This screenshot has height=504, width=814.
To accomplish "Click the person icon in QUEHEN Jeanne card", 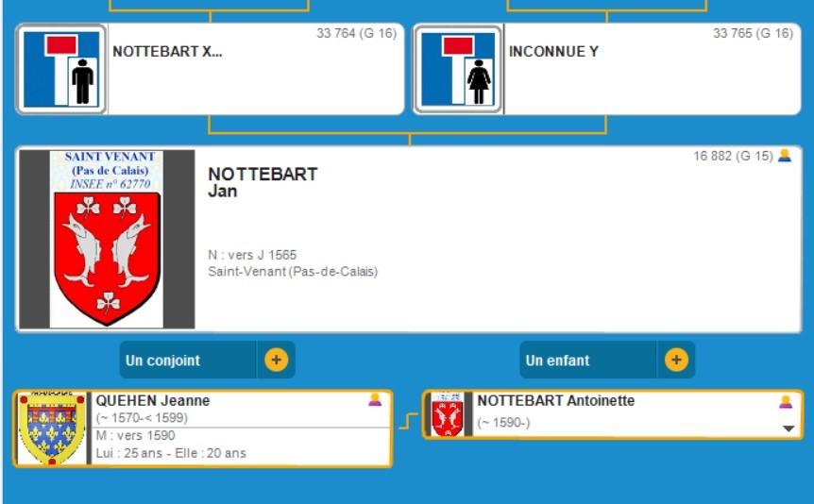I will click(x=375, y=400).
